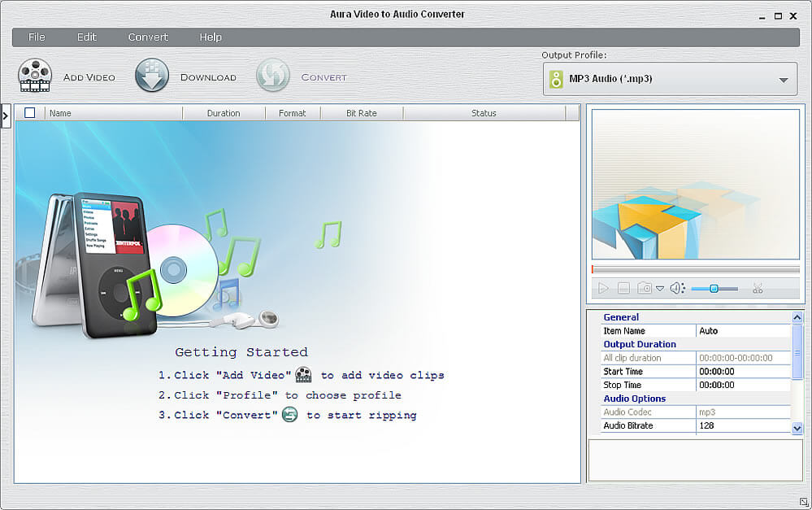
Task: Click the Audio Bitrate value field 128
Action: click(x=743, y=425)
